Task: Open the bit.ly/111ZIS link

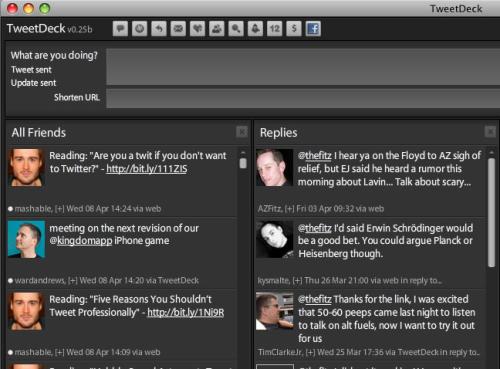Action: click(147, 169)
